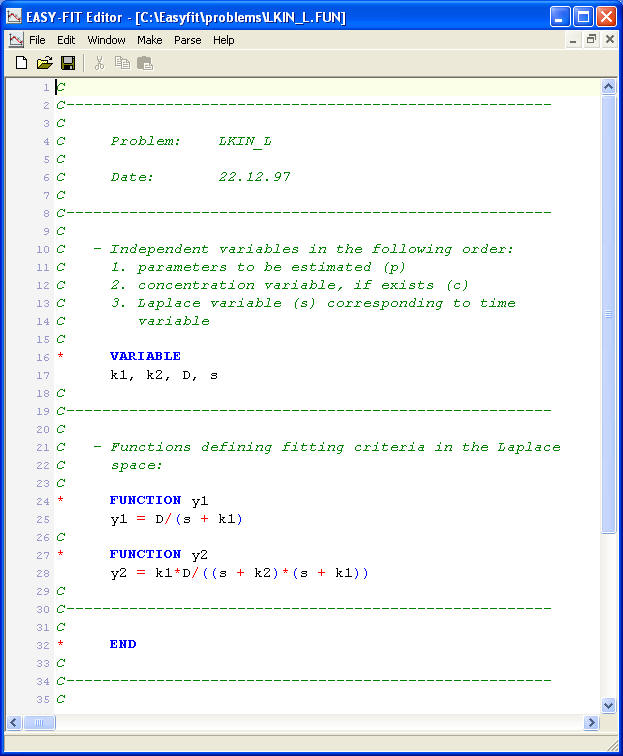Click the Open folder toolbar icon
623x756 pixels.
tap(44, 63)
